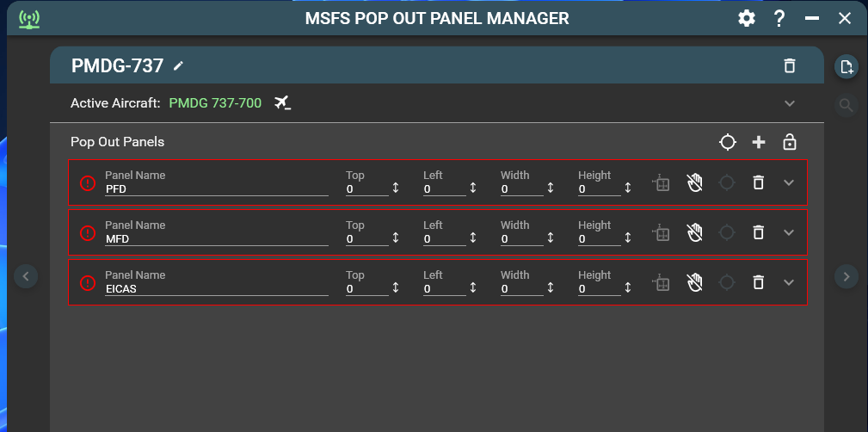This screenshot has height=432, width=868.
Task: Go to the next profile
Action: point(846,276)
